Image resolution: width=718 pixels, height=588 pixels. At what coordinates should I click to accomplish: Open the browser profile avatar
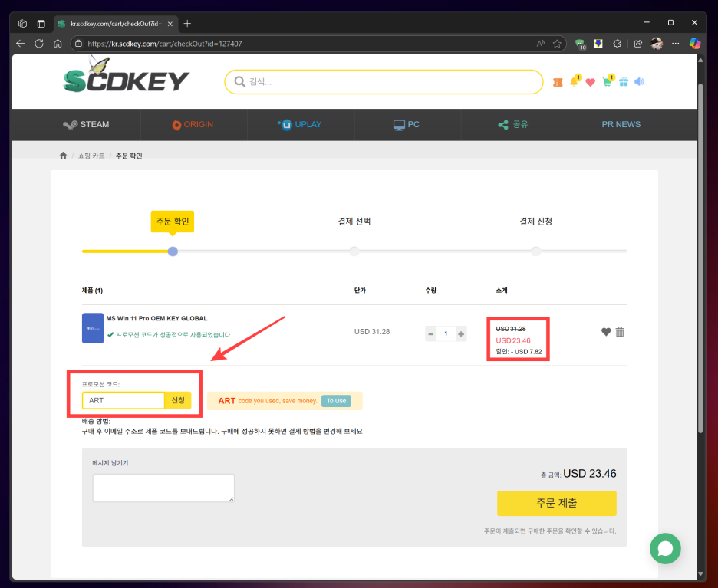(x=657, y=44)
